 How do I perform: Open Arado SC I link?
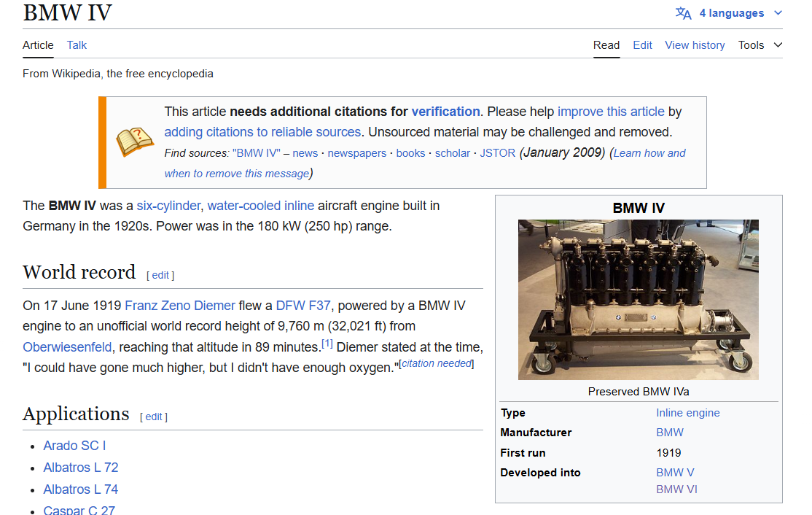tap(74, 446)
